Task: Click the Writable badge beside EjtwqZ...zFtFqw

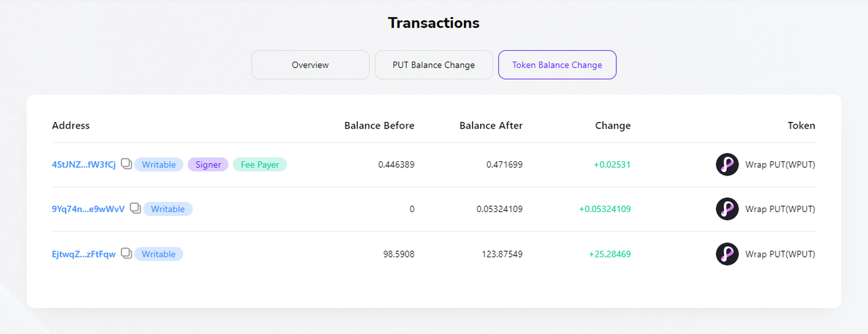Action: point(159,254)
